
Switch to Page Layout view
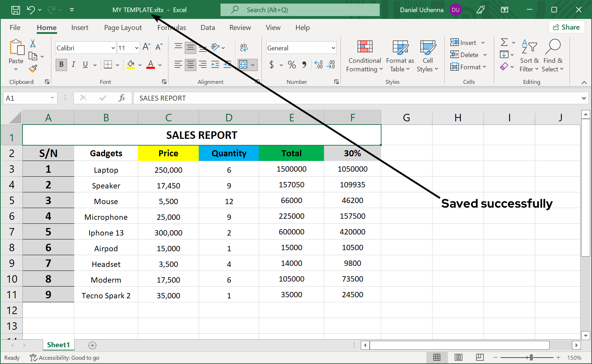(x=459, y=357)
